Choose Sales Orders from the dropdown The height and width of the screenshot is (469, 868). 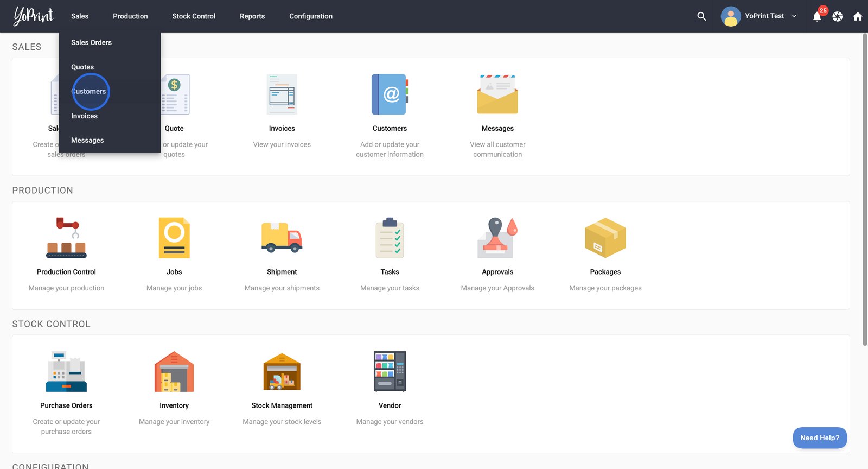click(91, 42)
